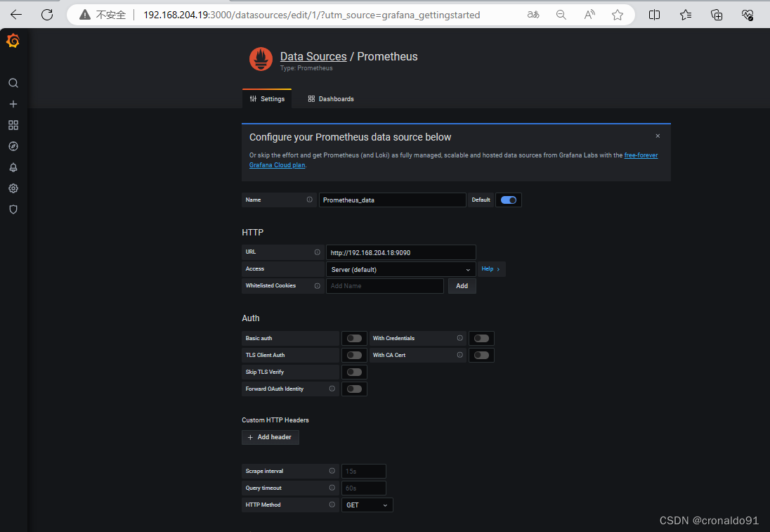Open the Search icon in Grafana sidebar
Viewport: 770px width, 532px height.
pos(13,83)
